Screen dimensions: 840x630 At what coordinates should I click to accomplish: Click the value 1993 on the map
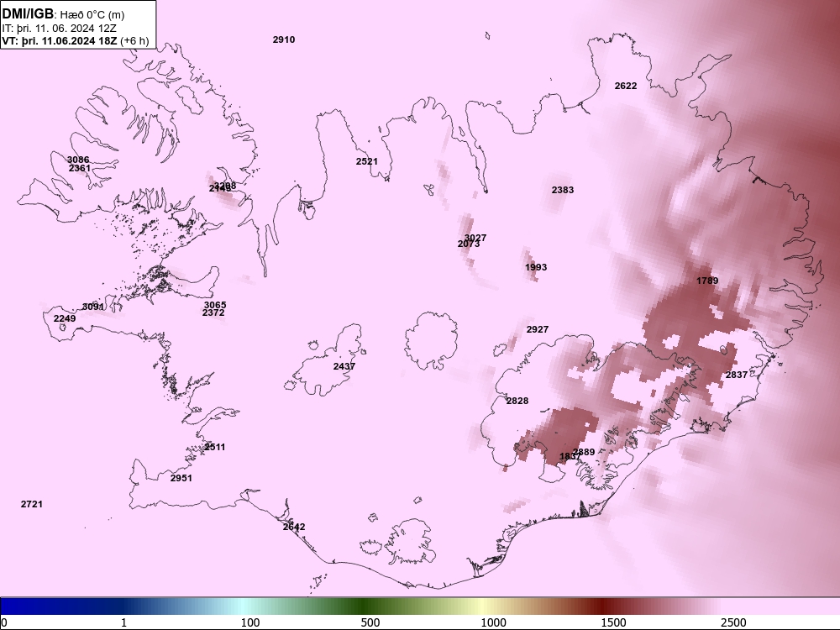pos(536,267)
